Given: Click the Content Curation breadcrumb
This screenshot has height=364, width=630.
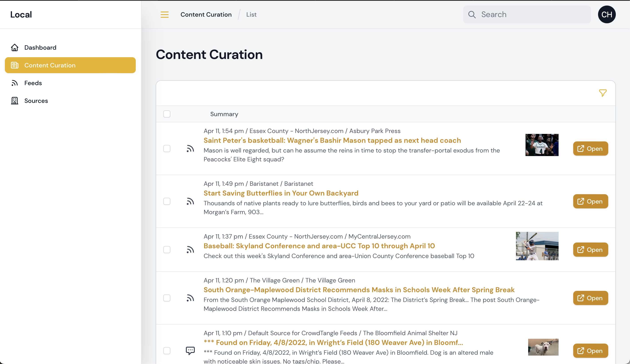Looking at the screenshot, I should pos(206,14).
